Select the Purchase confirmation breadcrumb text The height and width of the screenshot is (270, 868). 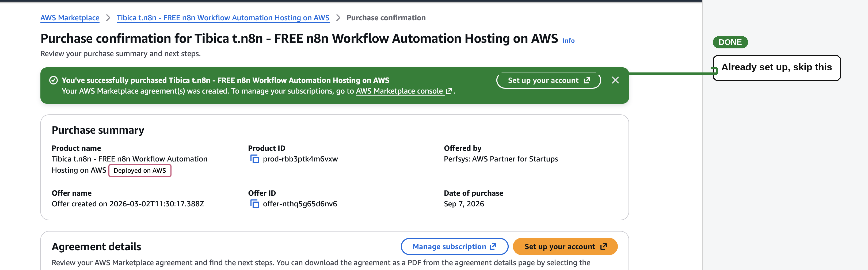pos(386,18)
